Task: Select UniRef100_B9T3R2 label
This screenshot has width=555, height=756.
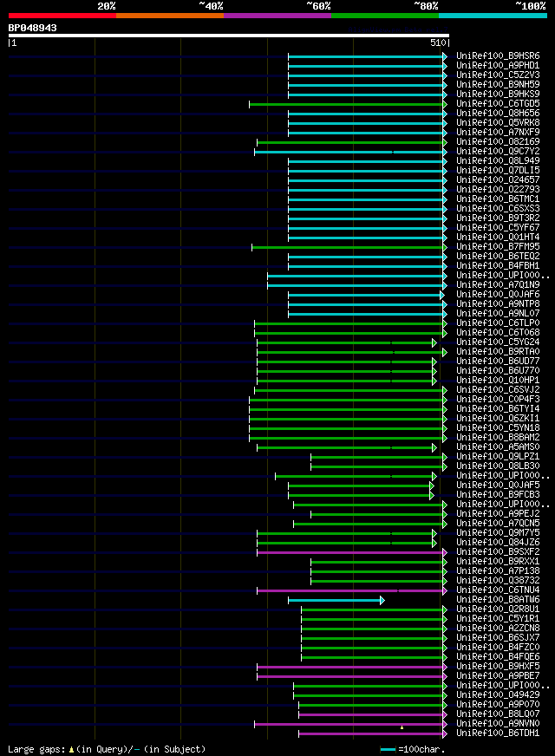Action: [x=498, y=218]
